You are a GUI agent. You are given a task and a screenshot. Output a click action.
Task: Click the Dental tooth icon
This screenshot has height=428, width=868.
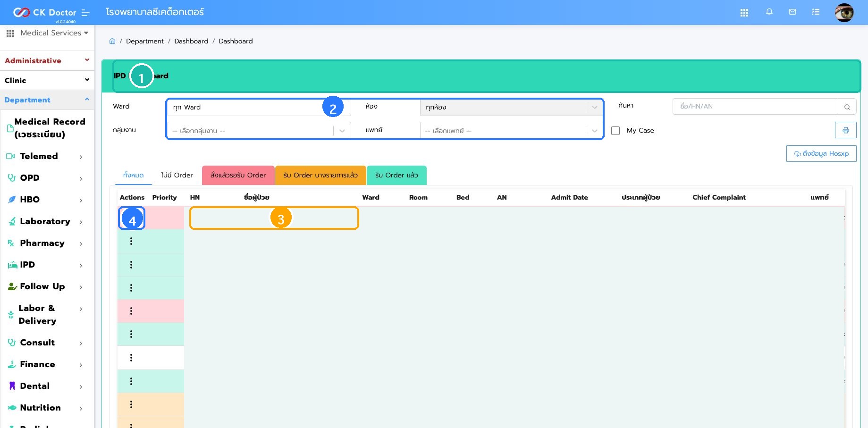coord(12,386)
